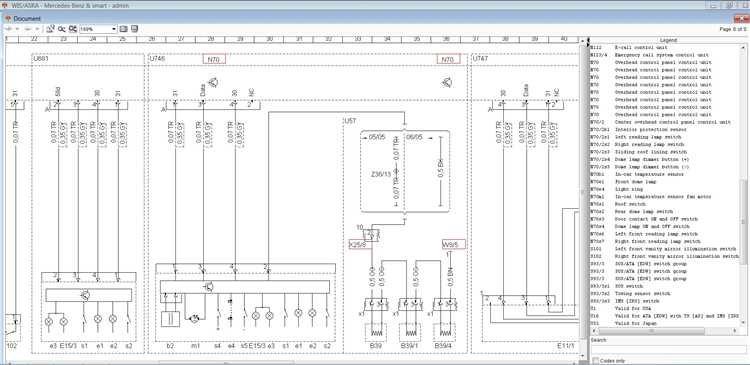Follow the red X35/8 connector link
The width and height of the screenshot is (750, 365).
[358, 244]
